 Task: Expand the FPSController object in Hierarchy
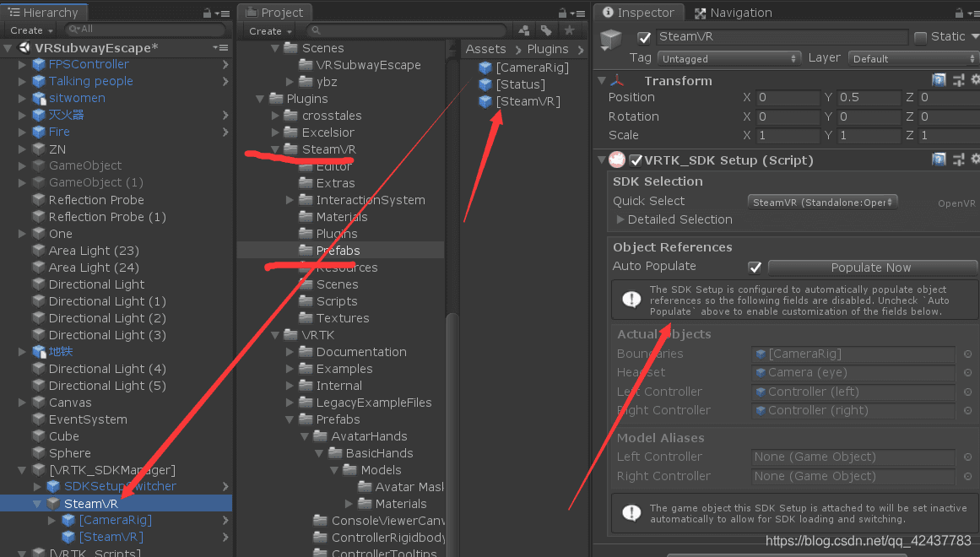pos(22,64)
